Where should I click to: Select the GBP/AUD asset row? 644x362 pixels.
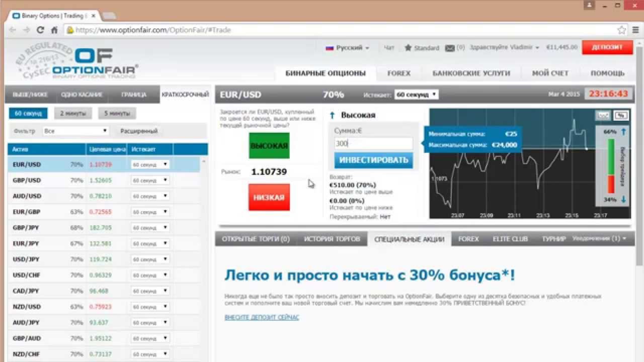click(104, 338)
